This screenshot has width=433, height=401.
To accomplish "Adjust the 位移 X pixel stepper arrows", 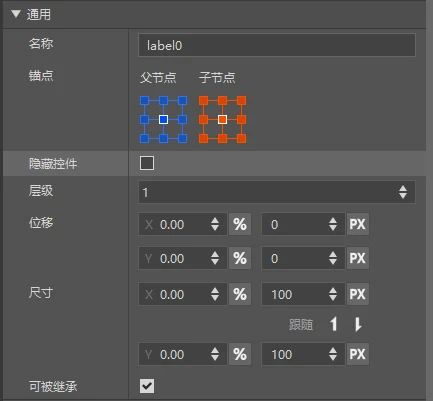I will [333, 224].
